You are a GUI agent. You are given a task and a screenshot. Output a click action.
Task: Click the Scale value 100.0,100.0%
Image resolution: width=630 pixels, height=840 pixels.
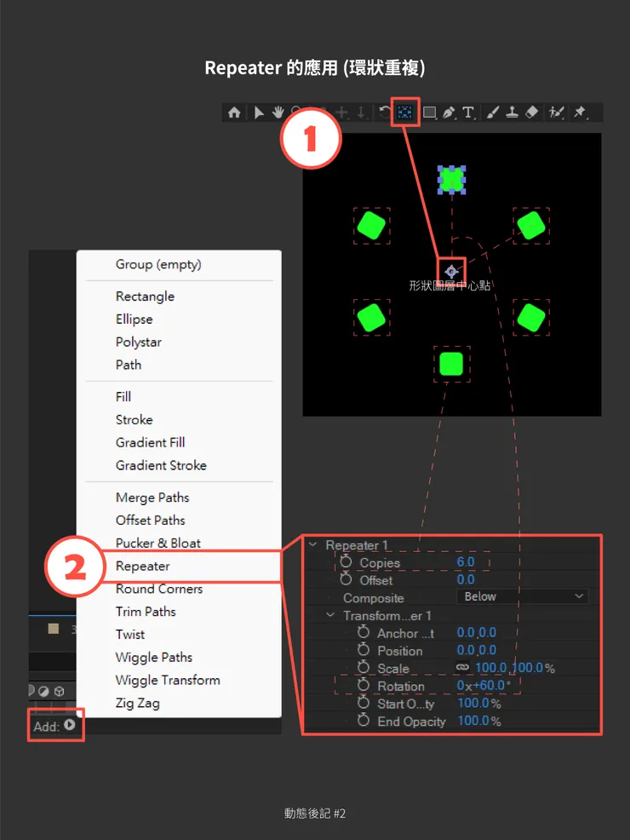click(515, 668)
